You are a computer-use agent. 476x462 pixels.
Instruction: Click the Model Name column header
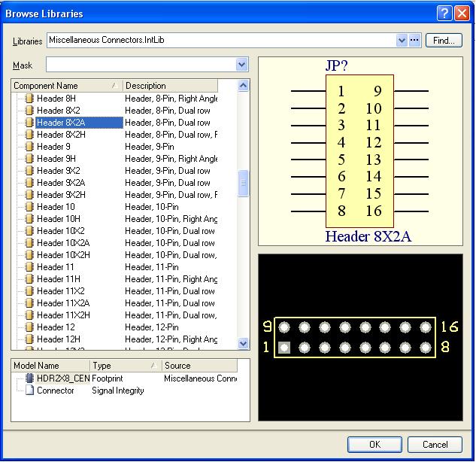[x=50, y=366]
